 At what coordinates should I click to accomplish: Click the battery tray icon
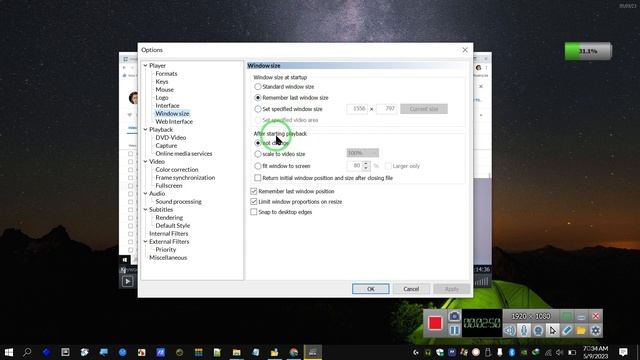coord(572,352)
